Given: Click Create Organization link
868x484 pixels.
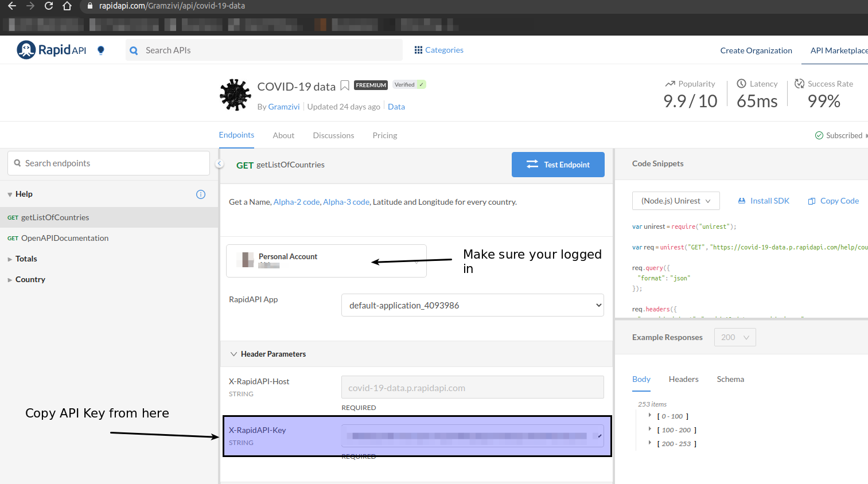Looking at the screenshot, I should [x=756, y=50].
